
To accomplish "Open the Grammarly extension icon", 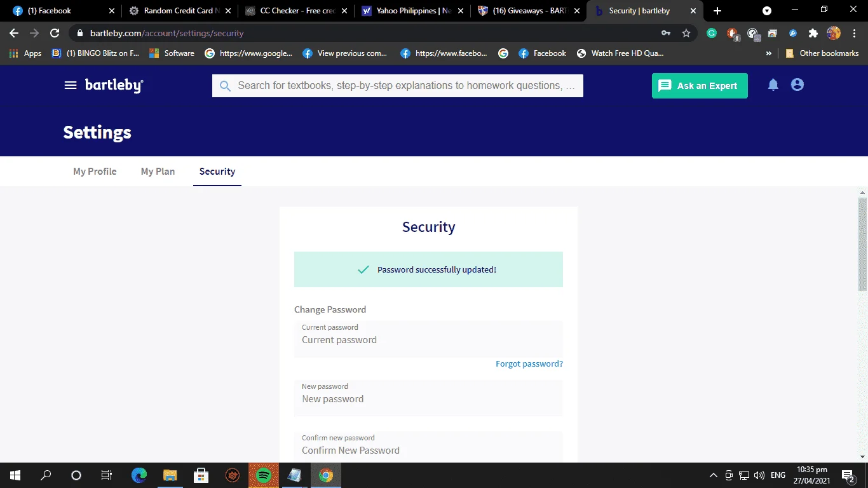I will coord(712,33).
